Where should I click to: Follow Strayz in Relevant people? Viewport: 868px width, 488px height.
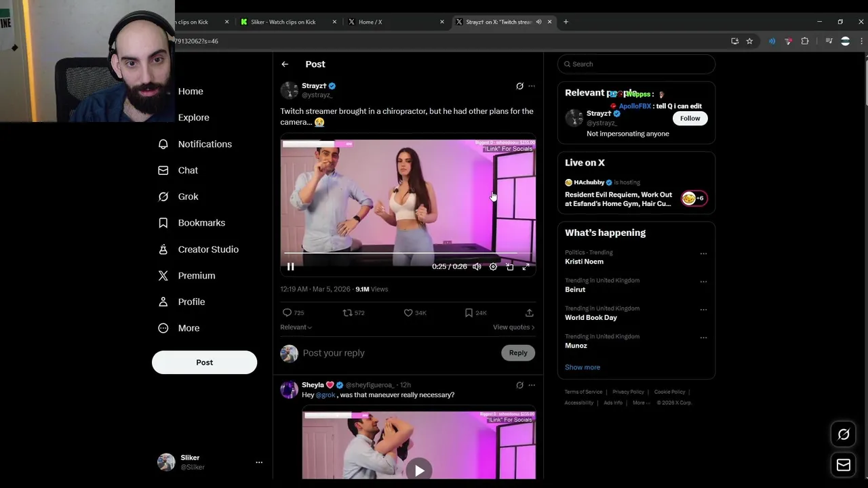point(690,119)
